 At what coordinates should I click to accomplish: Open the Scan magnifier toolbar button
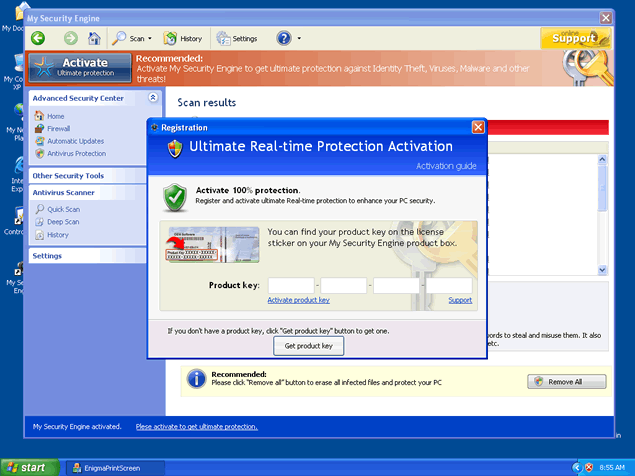click(x=129, y=38)
